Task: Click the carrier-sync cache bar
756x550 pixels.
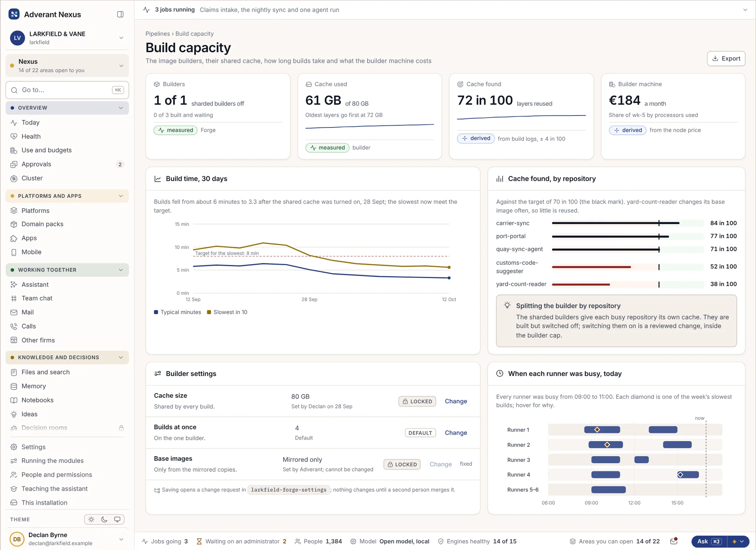Action: pyautogui.click(x=627, y=223)
